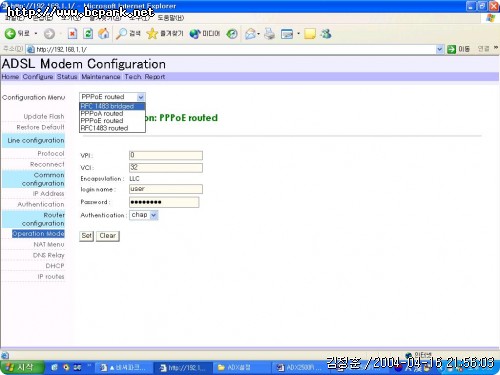The image size is (500, 375).
Task: Choose the RFC1483 routed option
Action: click(112, 128)
